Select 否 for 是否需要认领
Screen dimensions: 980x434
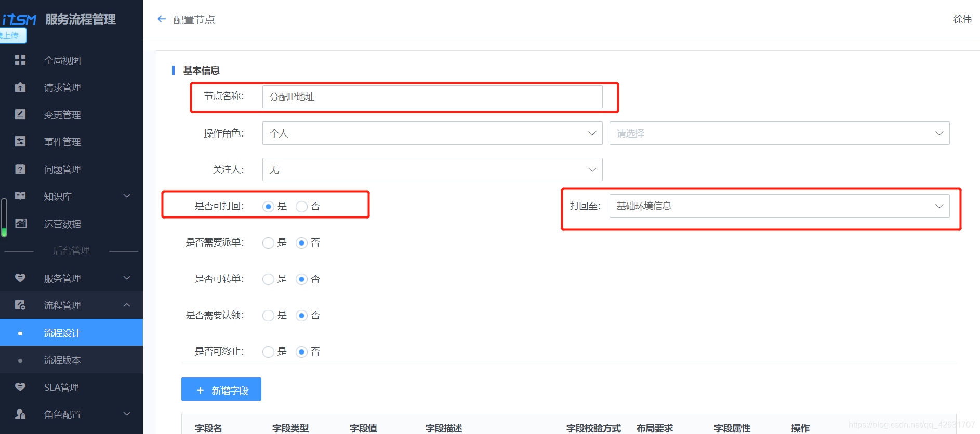pyautogui.click(x=301, y=316)
